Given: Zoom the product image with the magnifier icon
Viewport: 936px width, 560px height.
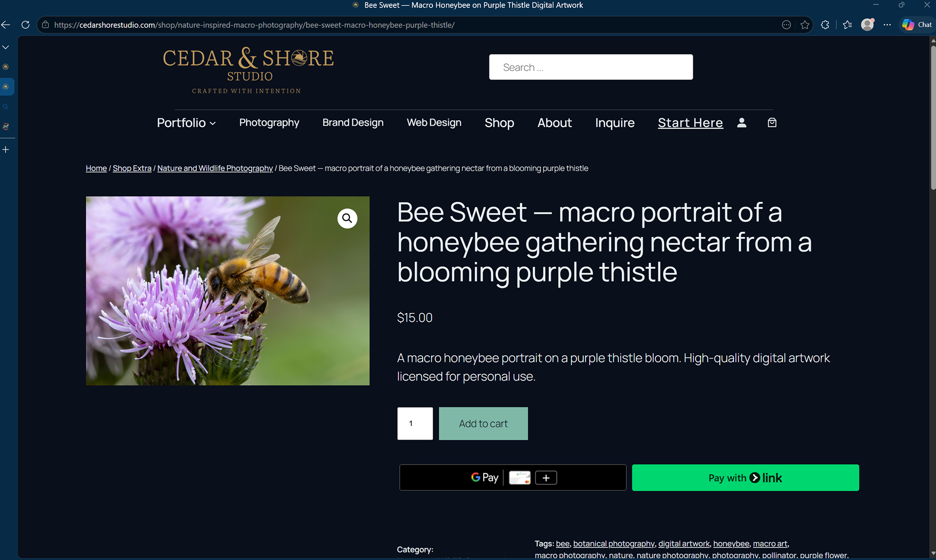Looking at the screenshot, I should point(347,218).
